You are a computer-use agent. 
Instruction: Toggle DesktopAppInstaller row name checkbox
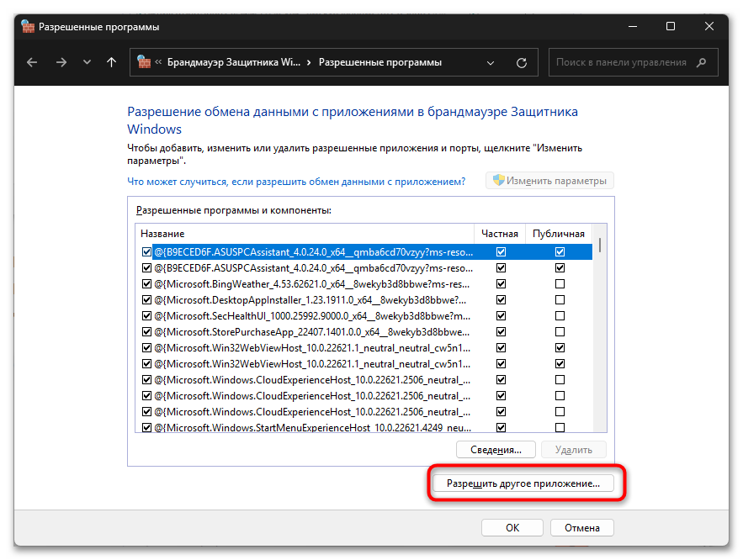[x=146, y=299]
